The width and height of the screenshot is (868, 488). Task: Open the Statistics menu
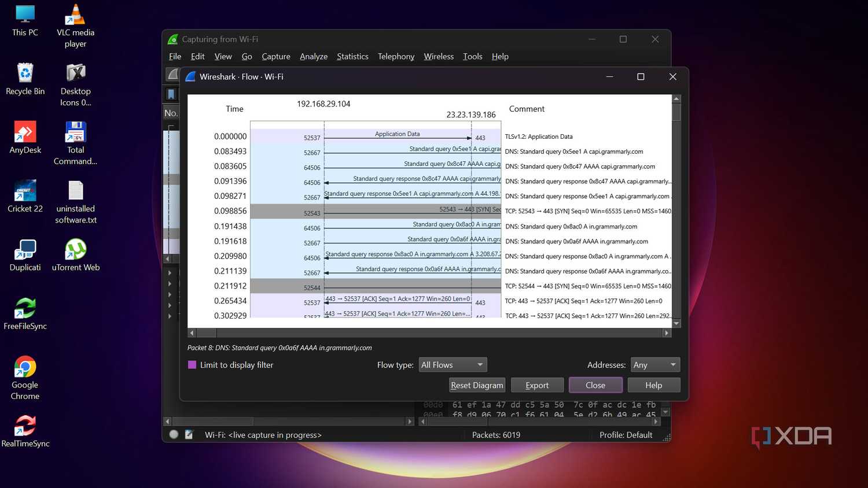[352, 56]
